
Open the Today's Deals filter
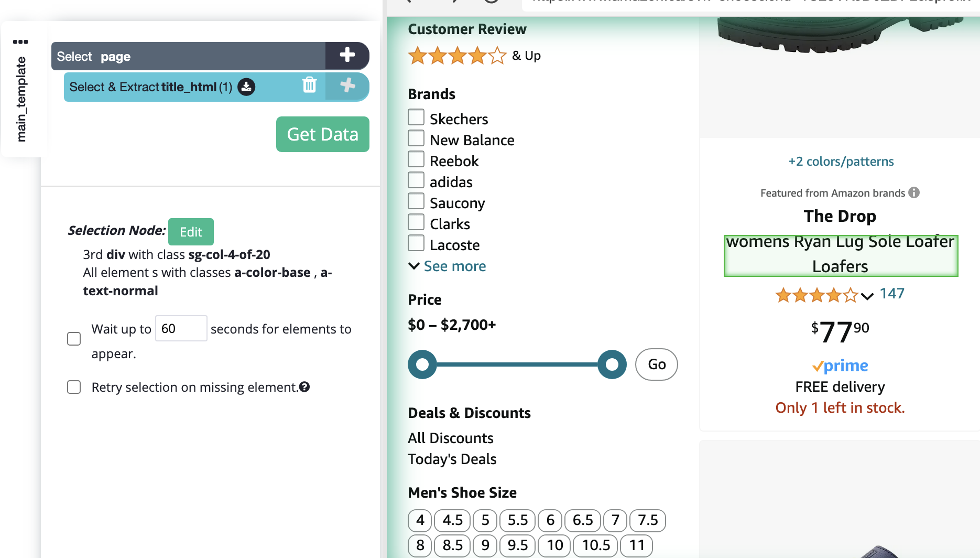(452, 459)
